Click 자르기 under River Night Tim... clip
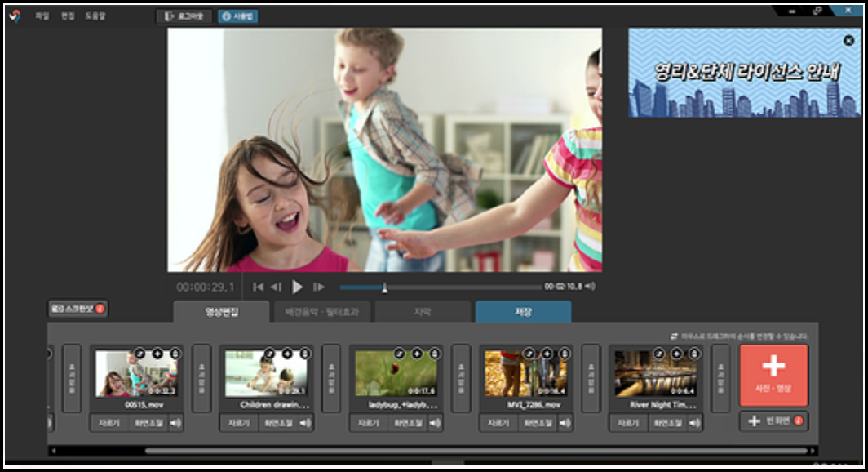Image resolution: width=868 pixels, height=472 pixels. tap(628, 423)
